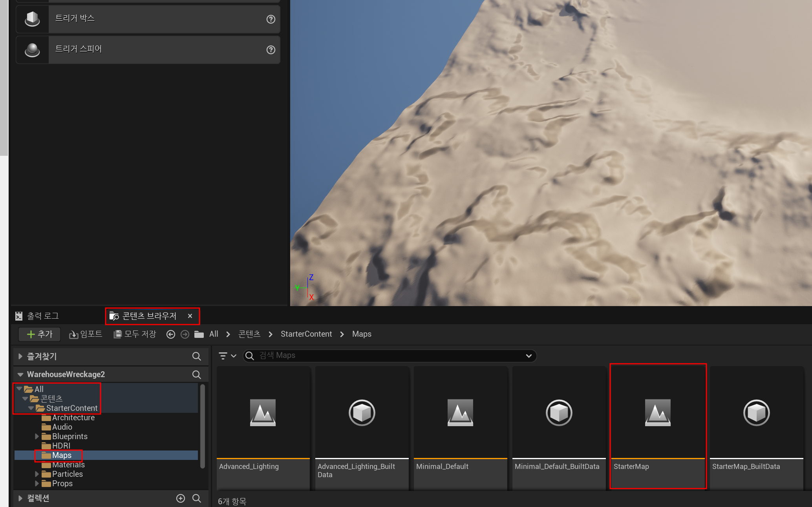The height and width of the screenshot is (507, 812).
Task: Expand the Blueprints folder arrow
Action: (37, 436)
